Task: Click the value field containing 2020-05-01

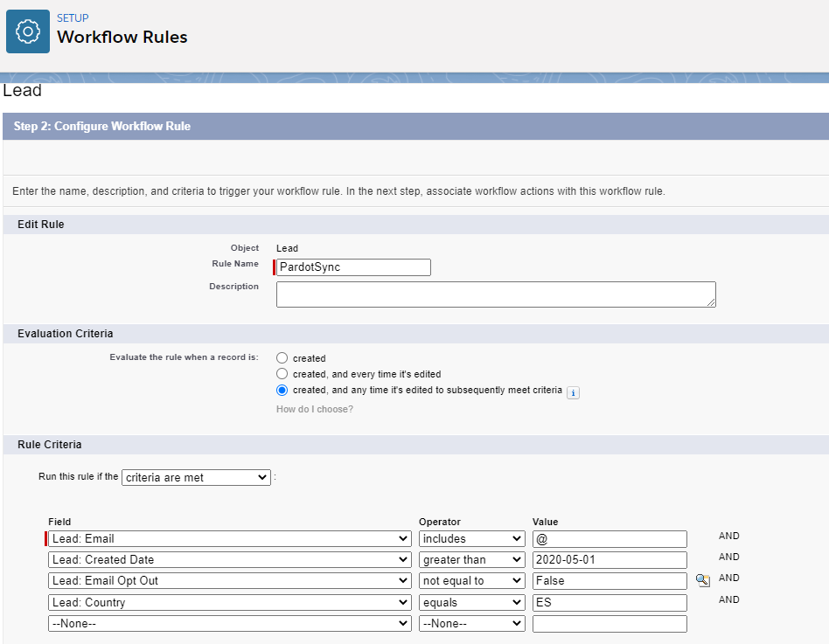Action: click(610, 560)
